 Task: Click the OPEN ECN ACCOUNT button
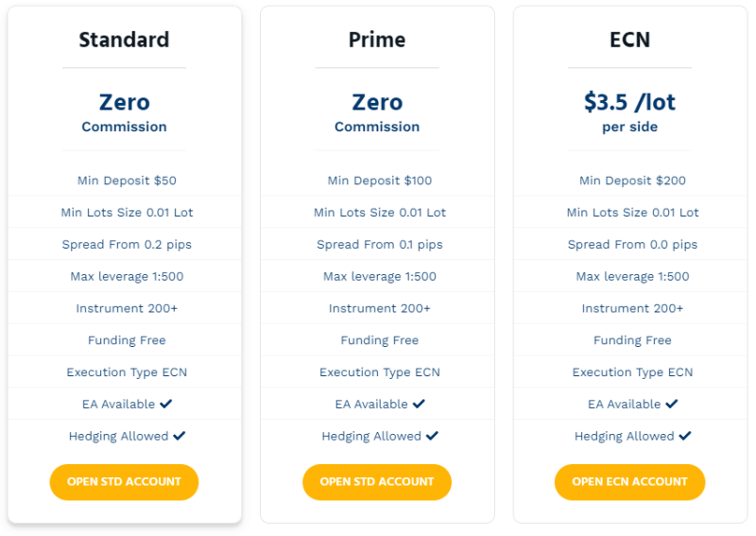tap(629, 482)
